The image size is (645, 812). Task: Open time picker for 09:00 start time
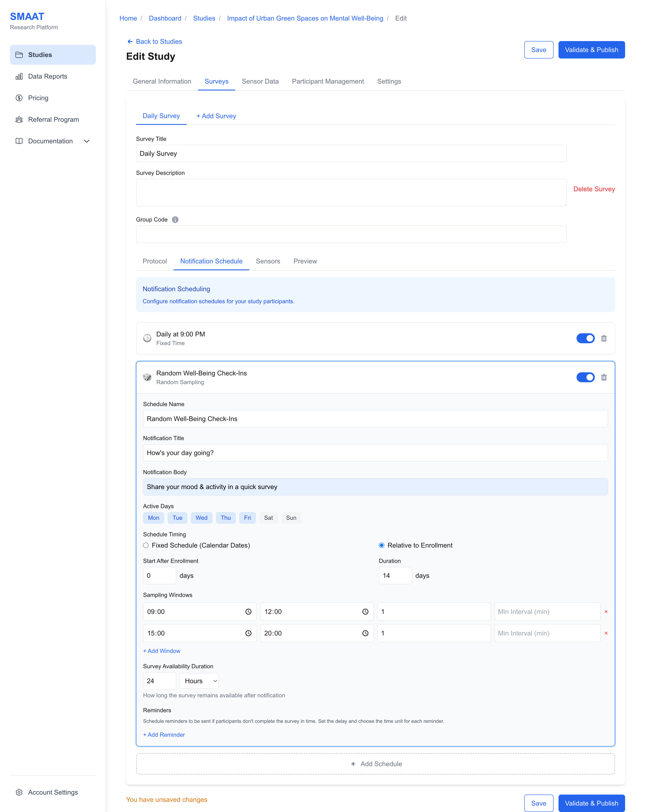coord(248,612)
